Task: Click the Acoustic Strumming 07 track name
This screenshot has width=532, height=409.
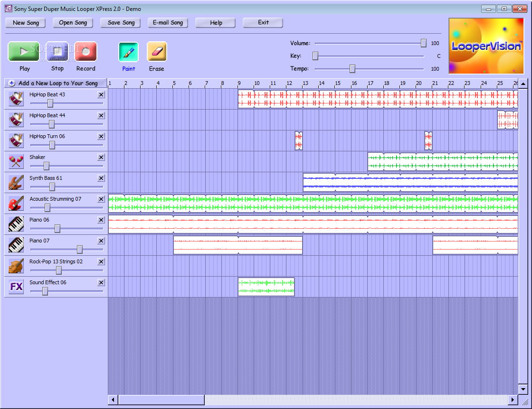Action: 55,199
